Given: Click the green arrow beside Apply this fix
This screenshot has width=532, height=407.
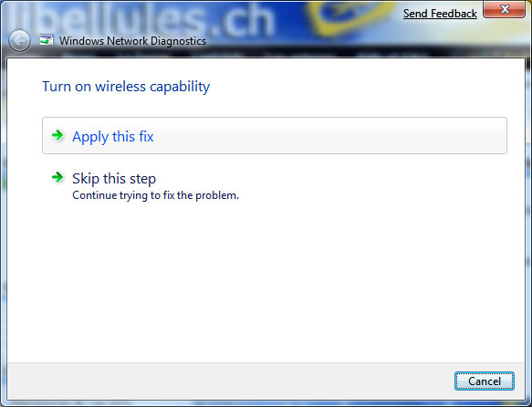Looking at the screenshot, I should tap(57, 136).
